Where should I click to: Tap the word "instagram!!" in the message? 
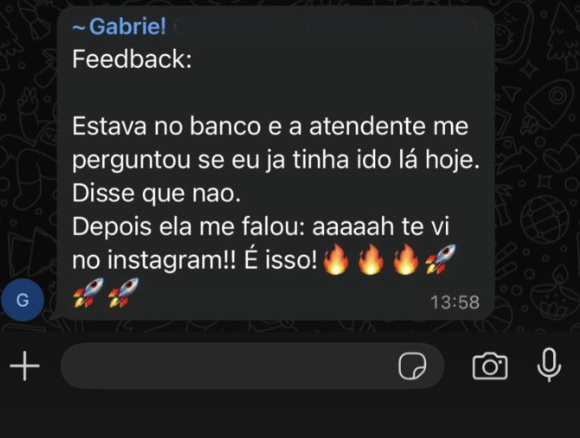[x=172, y=260]
